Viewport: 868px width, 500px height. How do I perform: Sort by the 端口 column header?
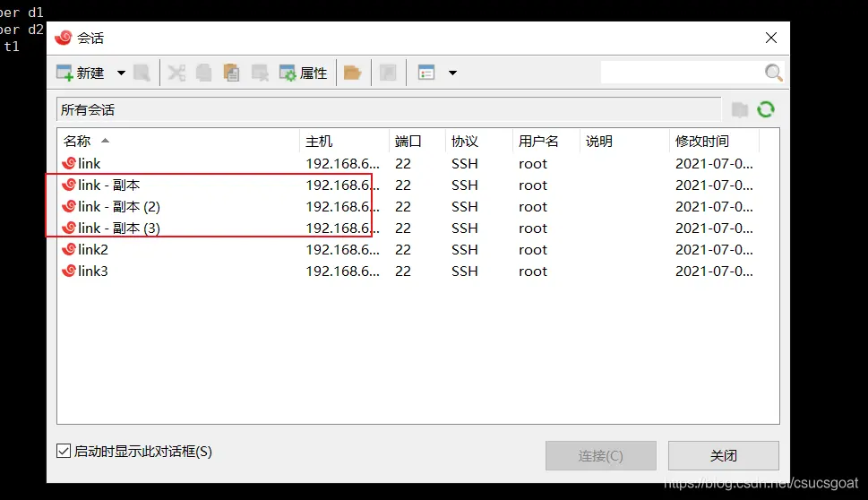pyautogui.click(x=417, y=142)
